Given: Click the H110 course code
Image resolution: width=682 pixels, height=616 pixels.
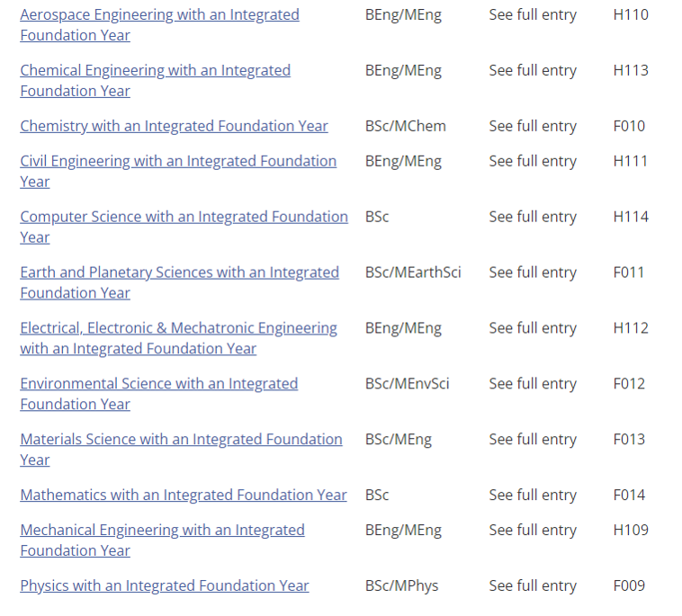Looking at the screenshot, I should point(631,14).
